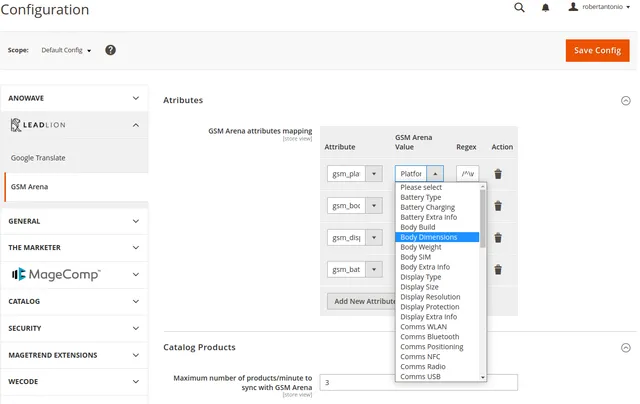The height and width of the screenshot is (404, 640).
Task: Delete the gsm_bat mapping row
Action: (498, 270)
